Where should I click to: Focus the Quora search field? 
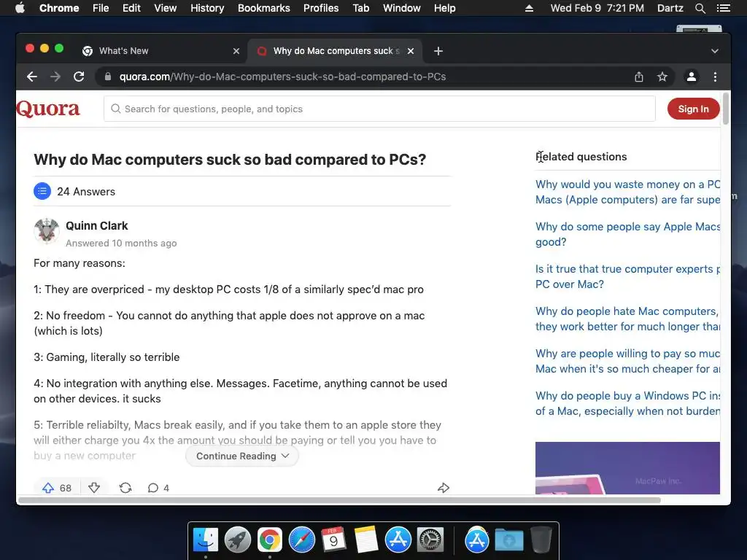tap(379, 109)
